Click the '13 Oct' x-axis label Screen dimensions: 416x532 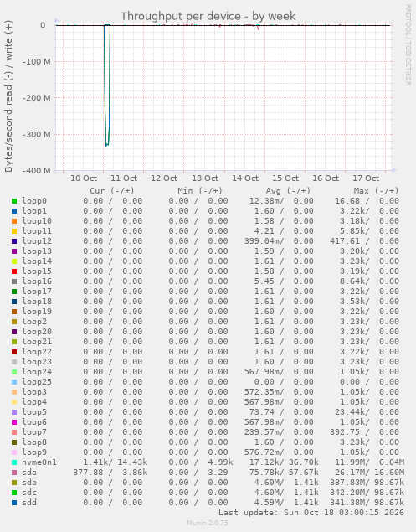[x=205, y=178]
